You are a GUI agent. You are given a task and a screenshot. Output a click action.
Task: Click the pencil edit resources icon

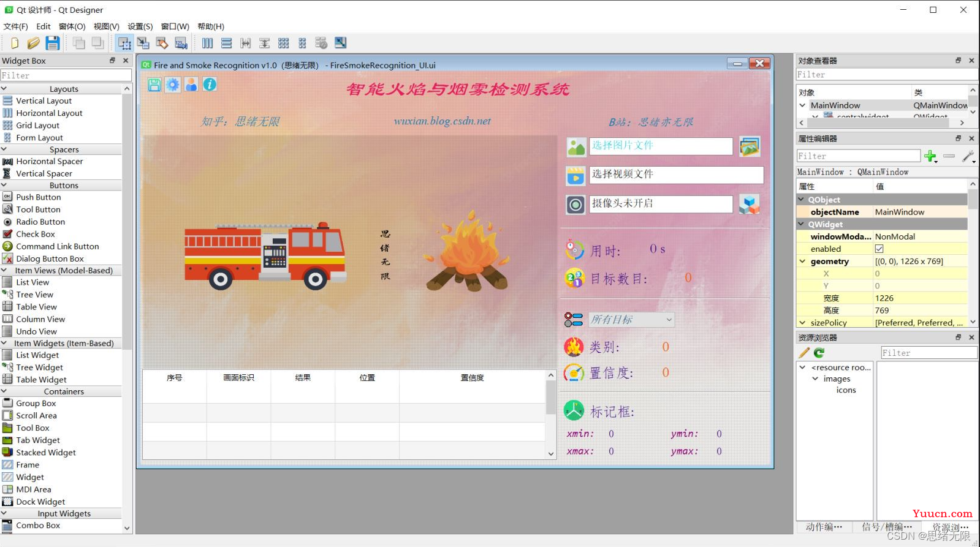point(804,353)
